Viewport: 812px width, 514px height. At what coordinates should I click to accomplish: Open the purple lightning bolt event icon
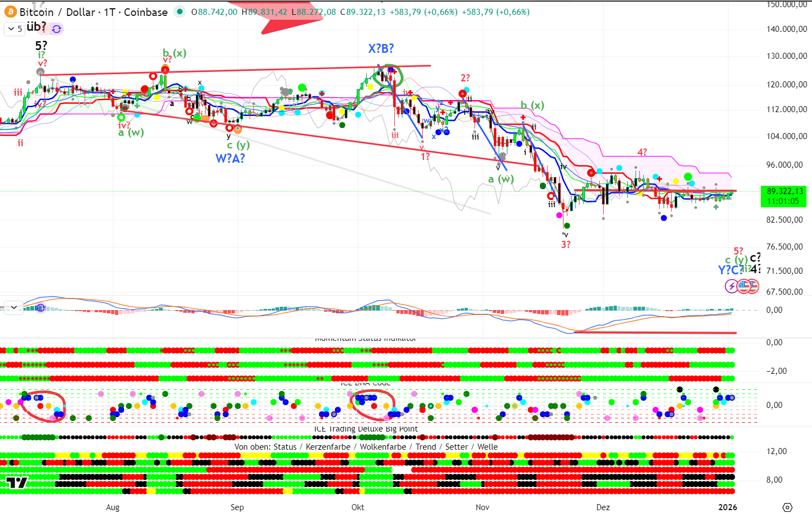[731, 286]
